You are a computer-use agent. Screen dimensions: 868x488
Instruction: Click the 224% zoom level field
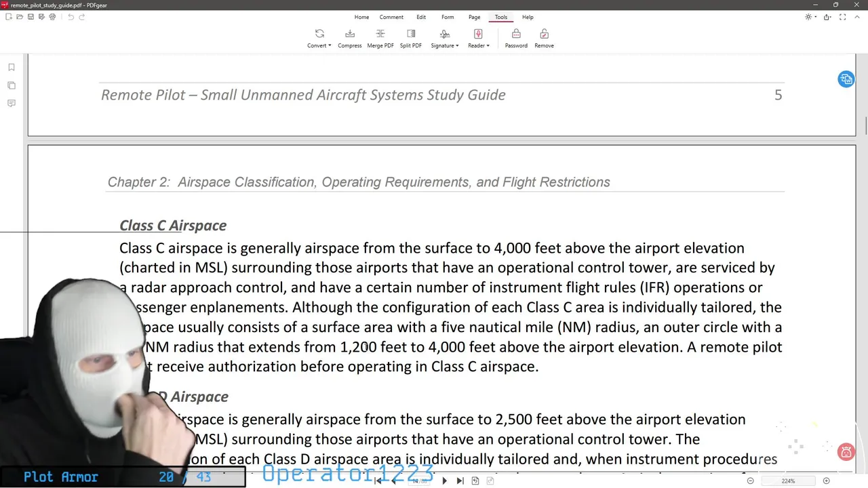(788, 481)
